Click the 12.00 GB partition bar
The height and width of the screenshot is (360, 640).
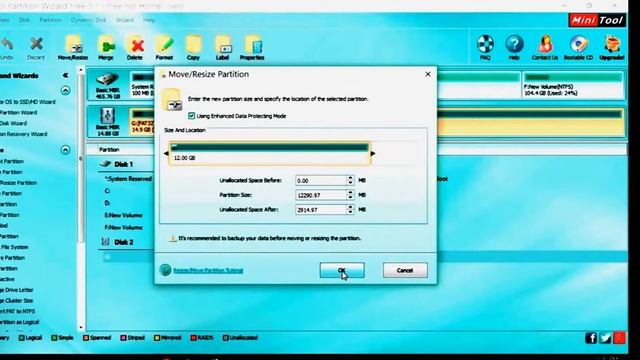pos(270,153)
